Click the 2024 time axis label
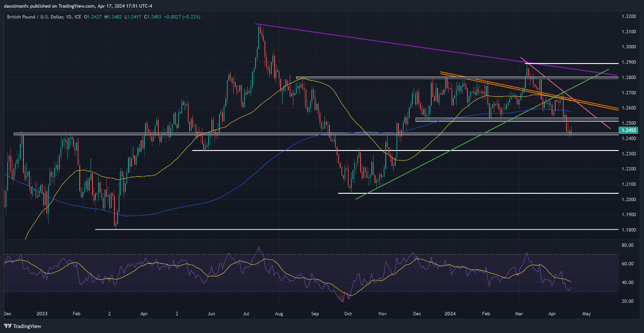 451,313
